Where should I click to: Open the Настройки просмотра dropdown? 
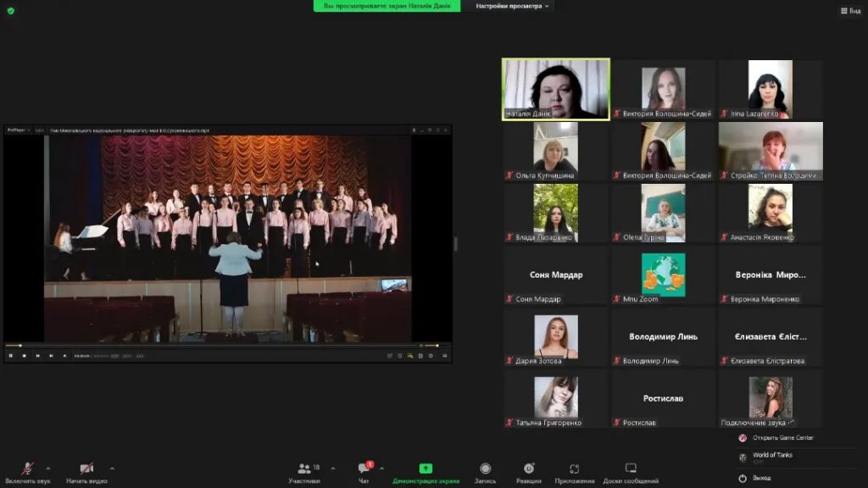(513, 6)
